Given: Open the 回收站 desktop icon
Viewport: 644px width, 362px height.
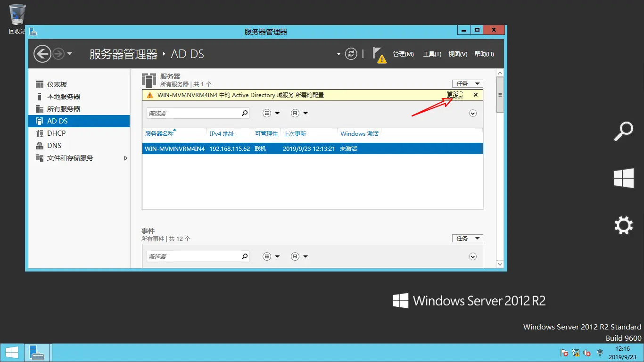Looking at the screenshot, I should pyautogui.click(x=17, y=19).
